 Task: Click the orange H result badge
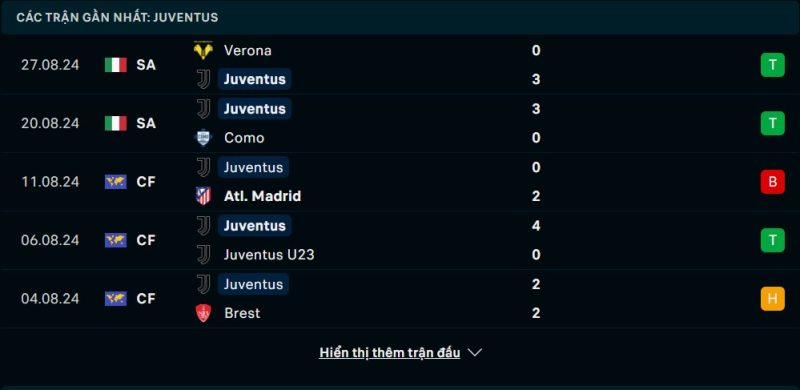click(x=772, y=299)
